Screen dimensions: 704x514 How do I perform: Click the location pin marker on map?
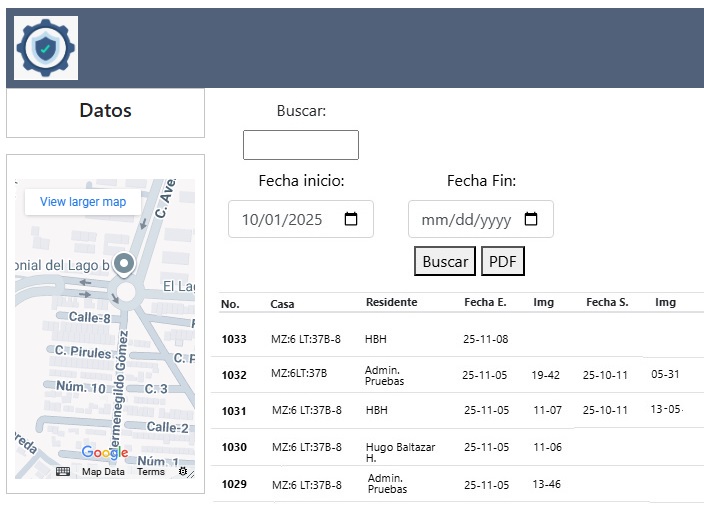[124, 264]
